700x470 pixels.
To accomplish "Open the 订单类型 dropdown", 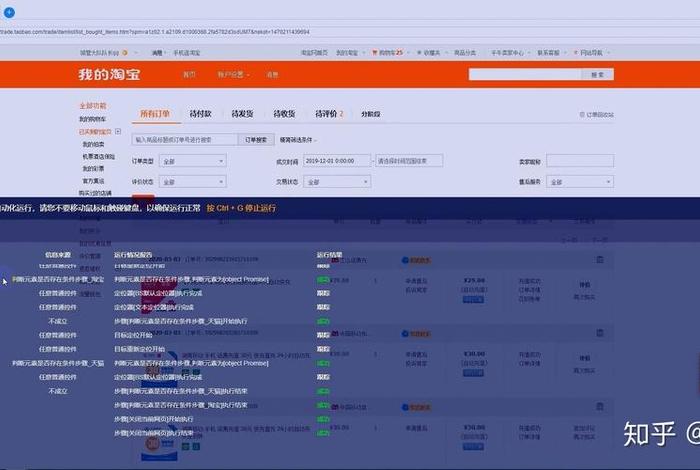I will [x=192, y=161].
